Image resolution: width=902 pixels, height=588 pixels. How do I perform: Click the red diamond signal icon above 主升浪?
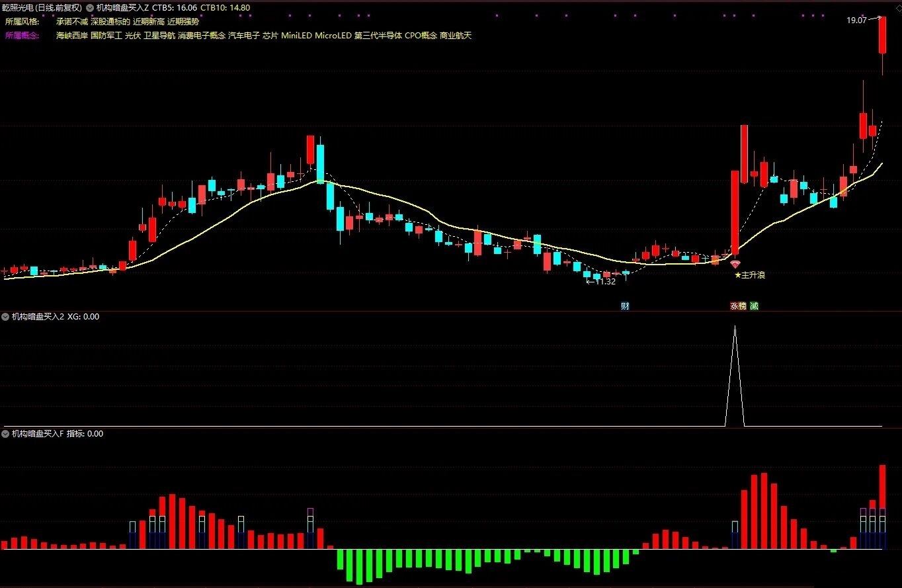[735, 264]
